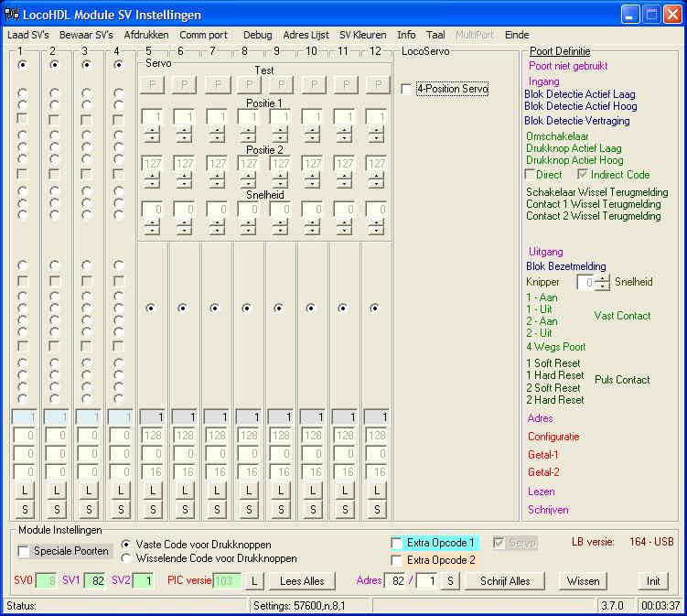Select the top radio button of port 3
Viewport: 687px width, 616px height.
click(87, 65)
